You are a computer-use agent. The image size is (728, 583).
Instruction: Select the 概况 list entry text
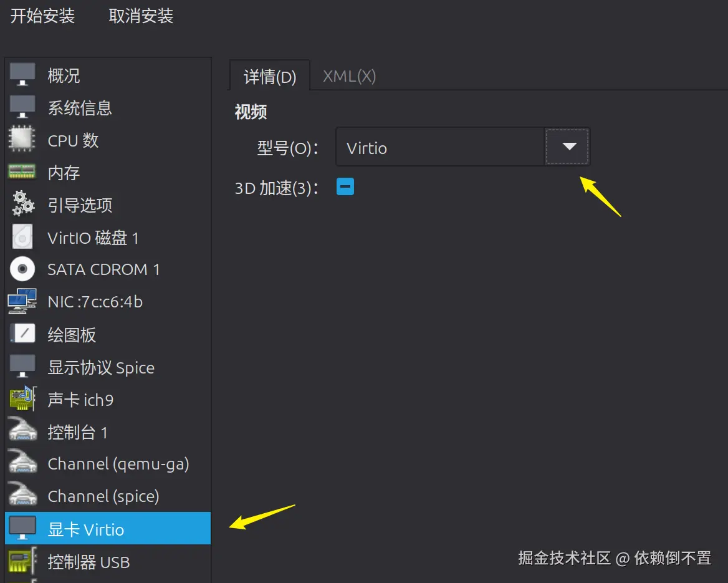pos(64,75)
